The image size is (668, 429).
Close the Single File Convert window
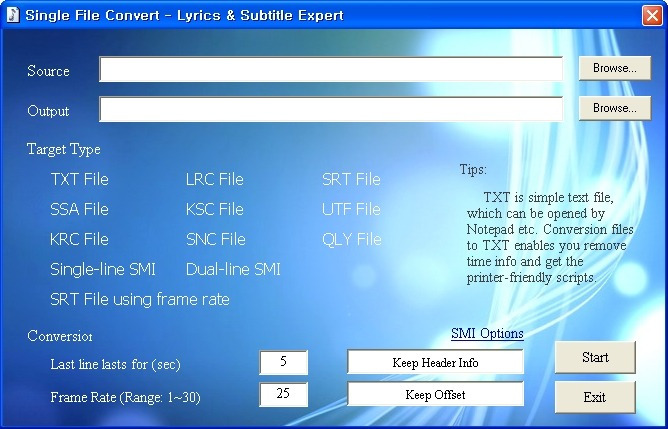[x=652, y=15]
